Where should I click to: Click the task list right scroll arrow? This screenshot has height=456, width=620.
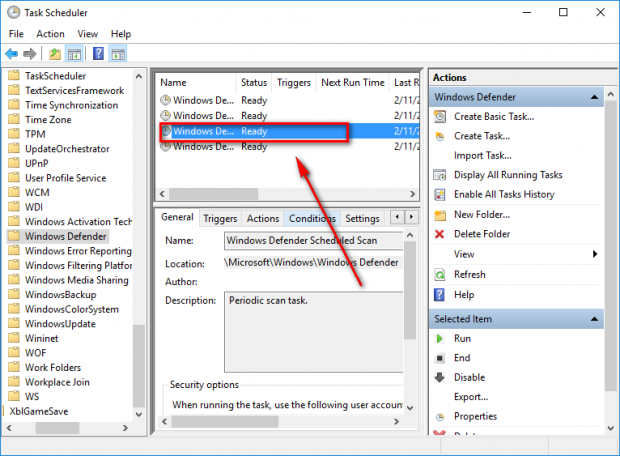point(412,194)
